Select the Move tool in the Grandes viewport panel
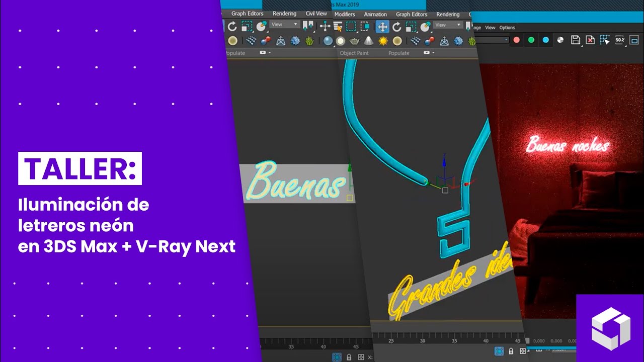 click(x=382, y=27)
